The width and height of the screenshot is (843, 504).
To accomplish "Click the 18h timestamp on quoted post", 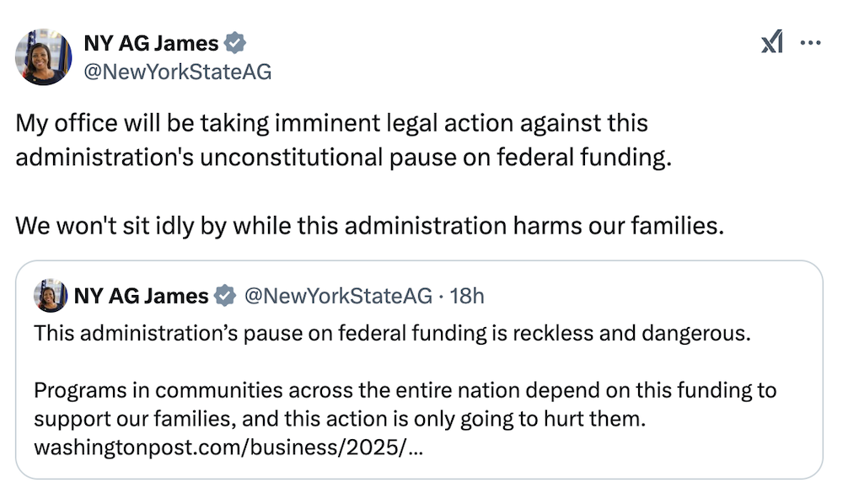I will [x=468, y=296].
